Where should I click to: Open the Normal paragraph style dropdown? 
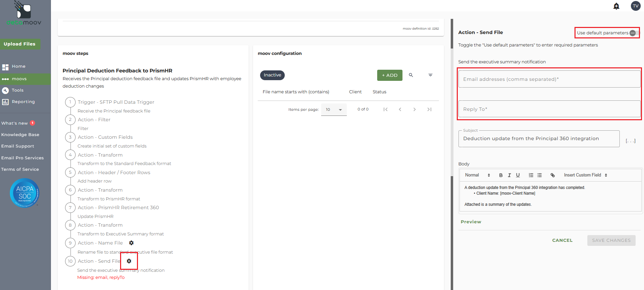point(477,175)
